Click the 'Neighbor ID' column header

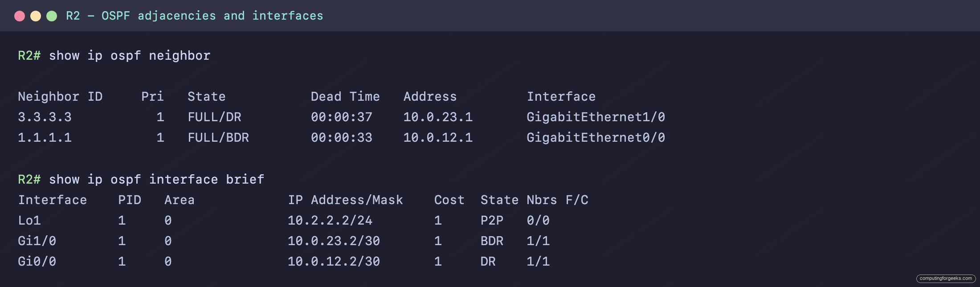pyautogui.click(x=60, y=97)
